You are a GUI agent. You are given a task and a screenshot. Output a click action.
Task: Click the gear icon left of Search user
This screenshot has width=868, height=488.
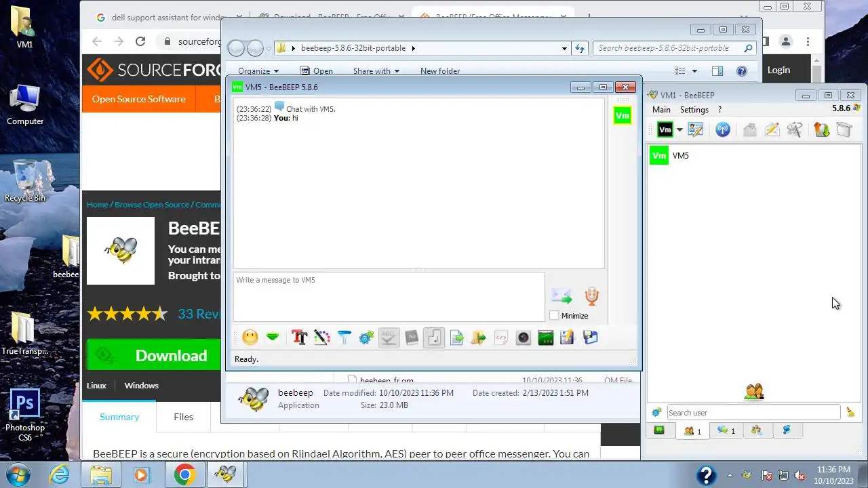(x=656, y=412)
